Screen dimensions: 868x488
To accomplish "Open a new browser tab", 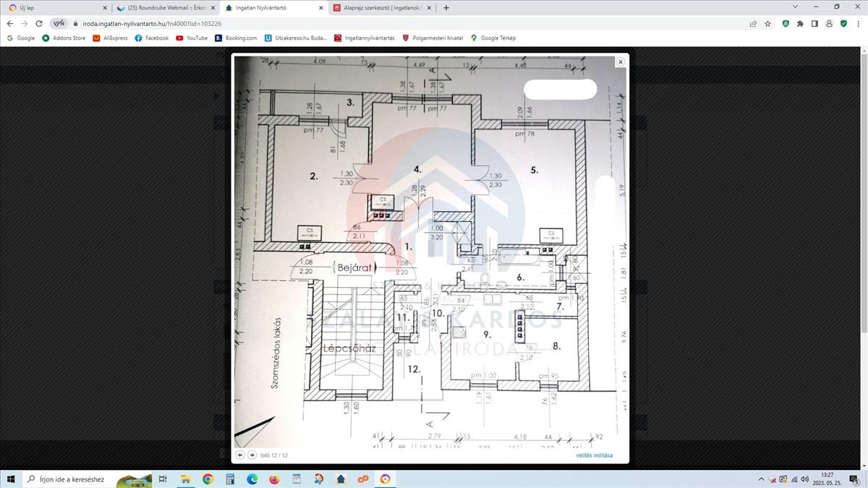I will click(446, 8).
